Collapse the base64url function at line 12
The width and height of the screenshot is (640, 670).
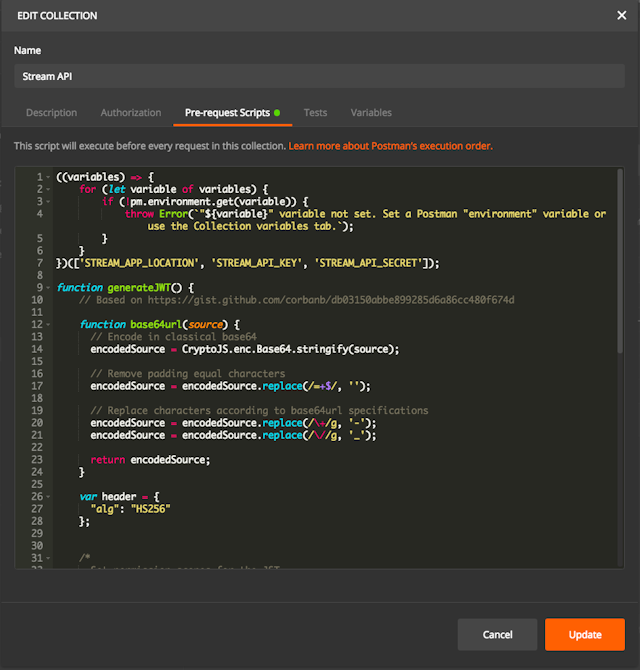tap(47, 324)
